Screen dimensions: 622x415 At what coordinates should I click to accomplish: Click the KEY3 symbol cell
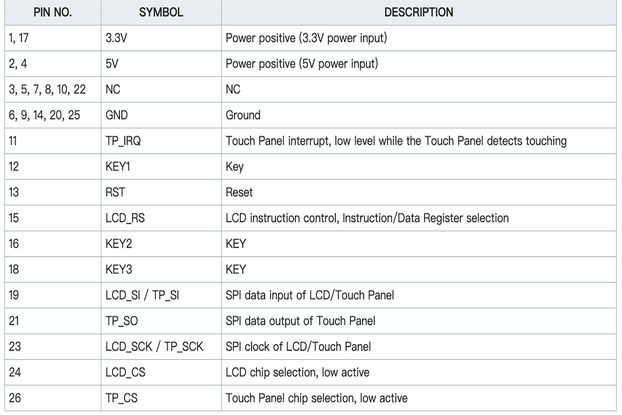[161, 269]
